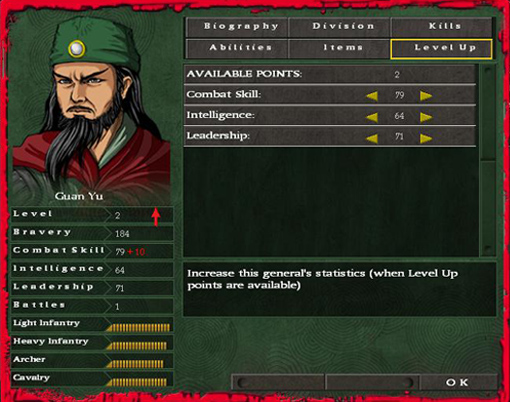Screen dimensions: 510x402
Task: Click the Light Infantry proficiency bar
Action: 138,327
